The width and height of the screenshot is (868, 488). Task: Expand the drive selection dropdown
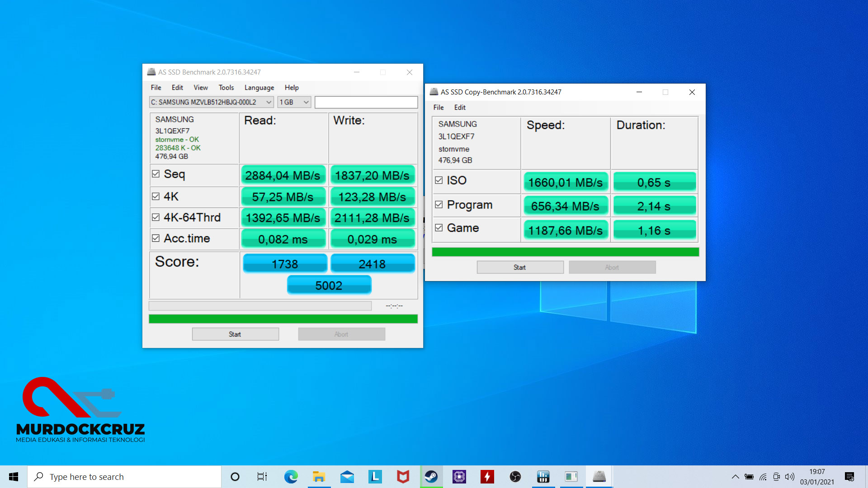click(x=269, y=102)
